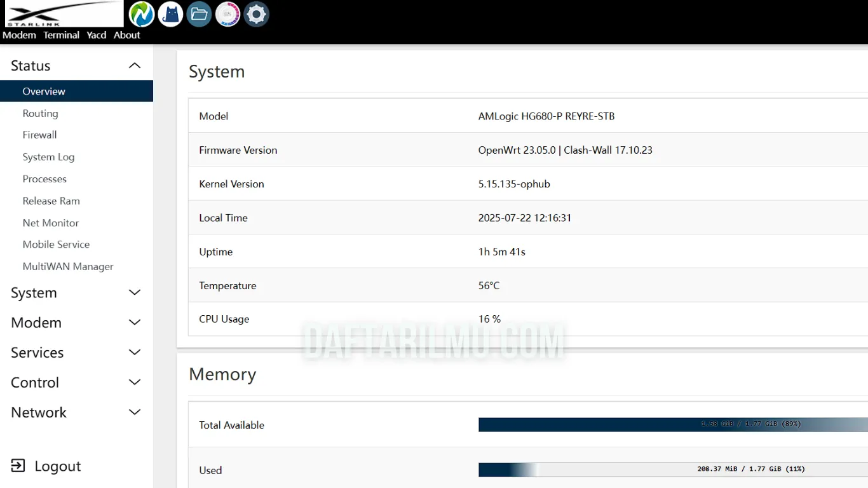The width and height of the screenshot is (868, 488).
Task: Click the System section heading in content
Action: [x=217, y=72]
